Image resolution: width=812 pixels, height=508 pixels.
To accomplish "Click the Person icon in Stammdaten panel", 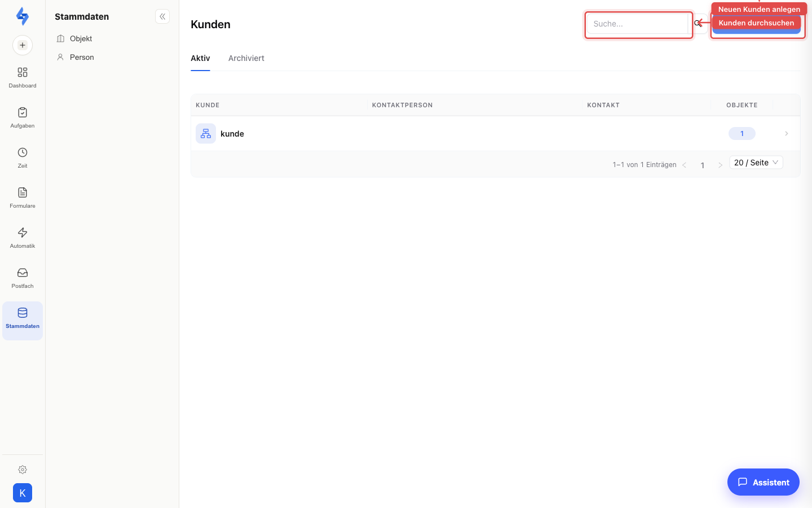I will pyautogui.click(x=60, y=57).
